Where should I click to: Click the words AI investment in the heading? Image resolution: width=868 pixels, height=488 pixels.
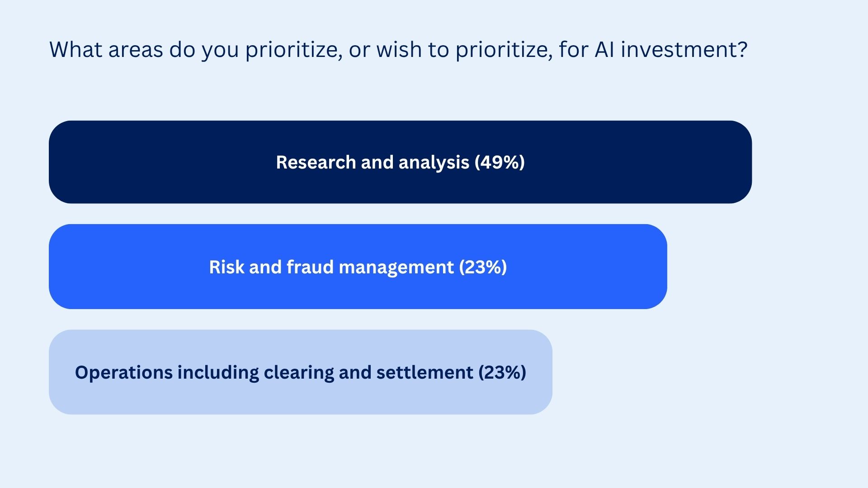(671, 50)
